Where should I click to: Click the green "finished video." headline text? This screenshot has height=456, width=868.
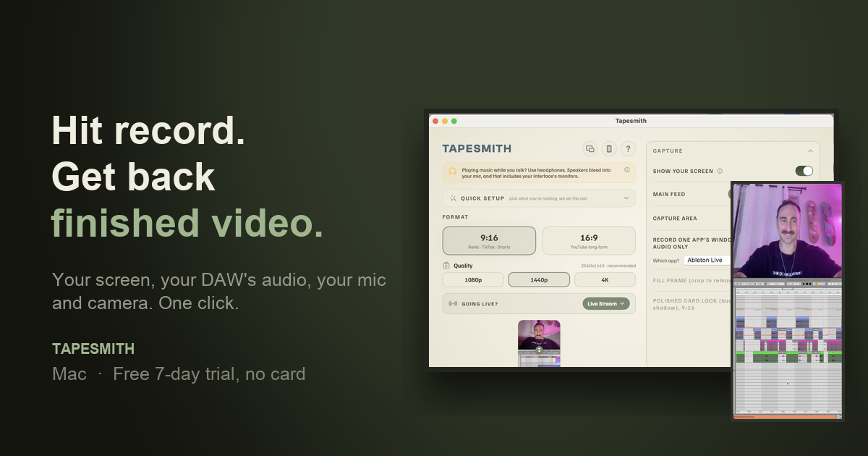pos(187,223)
